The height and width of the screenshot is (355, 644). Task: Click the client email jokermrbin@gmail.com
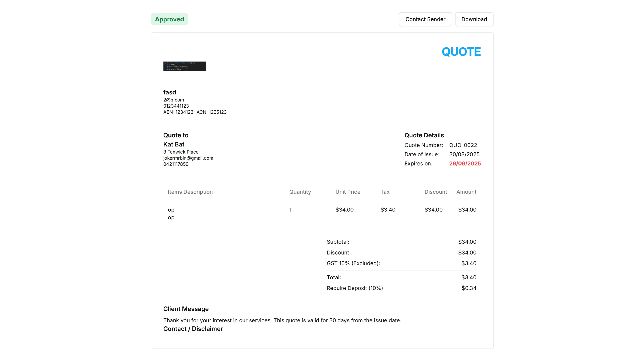pyautogui.click(x=188, y=158)
